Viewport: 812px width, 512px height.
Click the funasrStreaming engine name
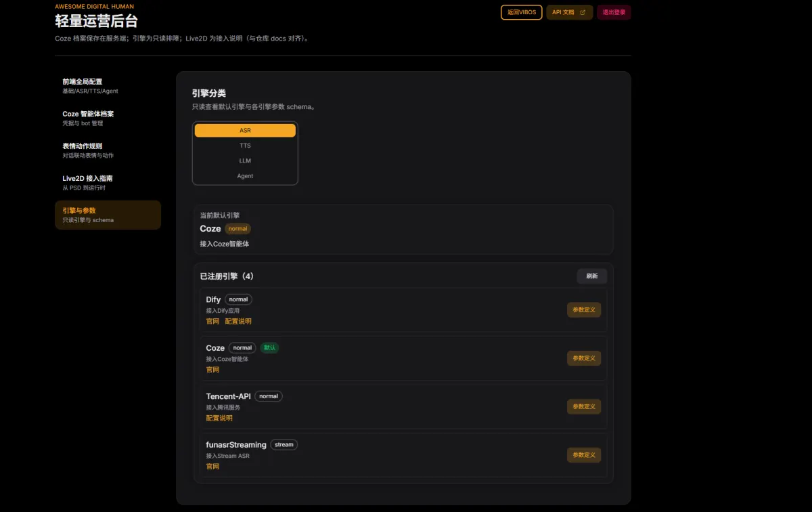236,445
